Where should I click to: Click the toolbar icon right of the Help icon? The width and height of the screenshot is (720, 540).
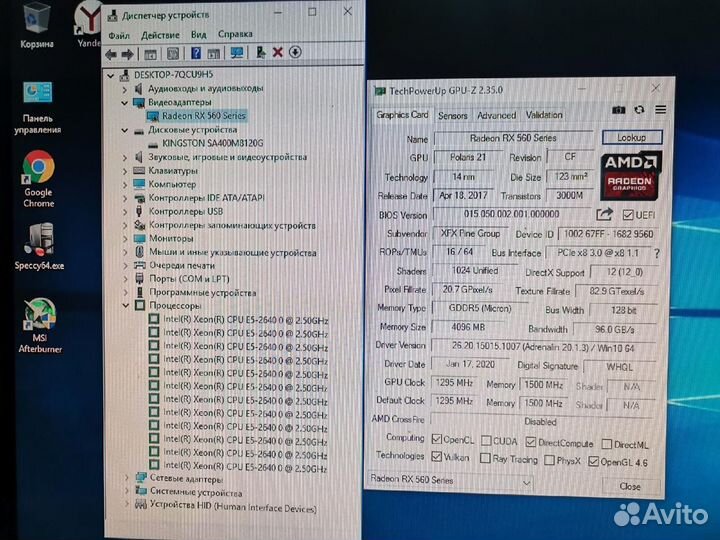click(x=213, y=54)
